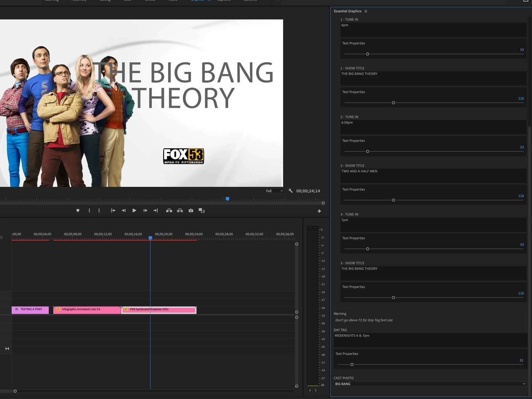This screenshot has width=532, height=399.
Task: Start playback with the Play button
Action: (134, 211)
